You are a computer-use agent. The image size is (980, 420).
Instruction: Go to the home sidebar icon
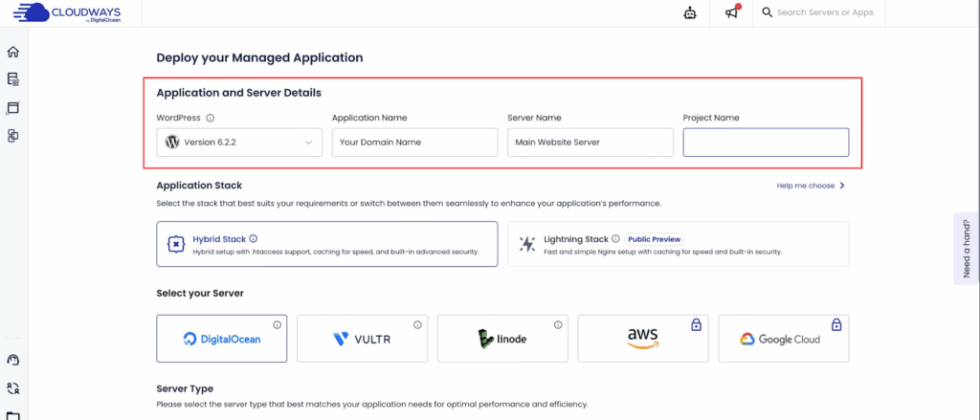tap(13, 52)
